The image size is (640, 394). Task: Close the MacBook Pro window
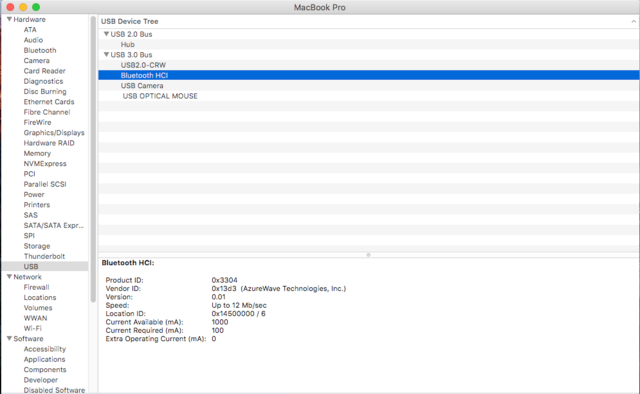10,7
